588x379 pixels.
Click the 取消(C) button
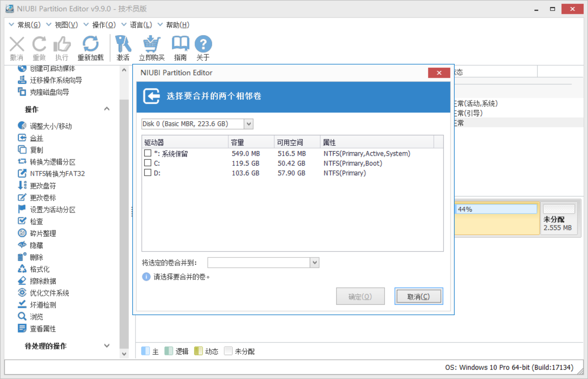click(x=419, y=296)
